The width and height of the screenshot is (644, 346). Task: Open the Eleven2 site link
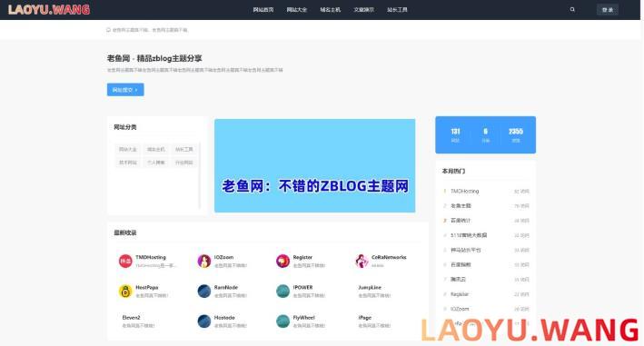tap(131, 318)
